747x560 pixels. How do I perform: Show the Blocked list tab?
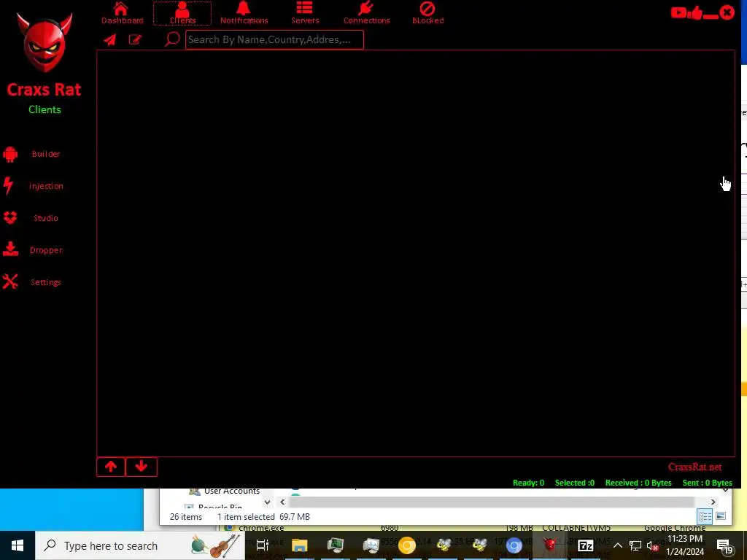(427, 13)
